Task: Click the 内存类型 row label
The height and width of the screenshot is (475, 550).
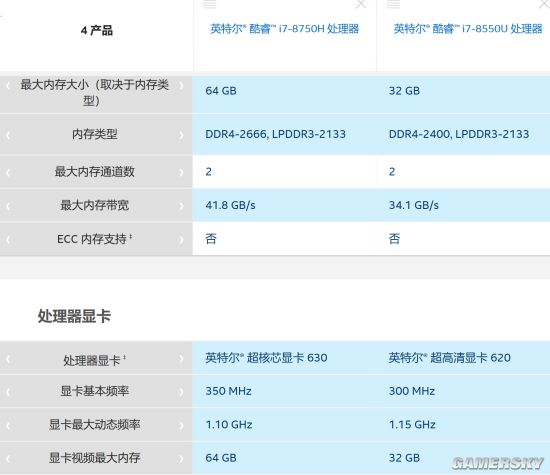Action: click(94, 134)
